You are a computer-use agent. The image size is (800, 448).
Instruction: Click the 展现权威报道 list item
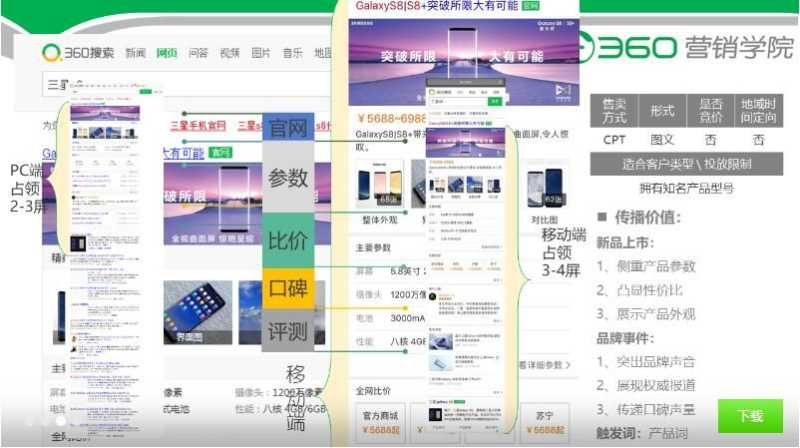tap(646, 385)
